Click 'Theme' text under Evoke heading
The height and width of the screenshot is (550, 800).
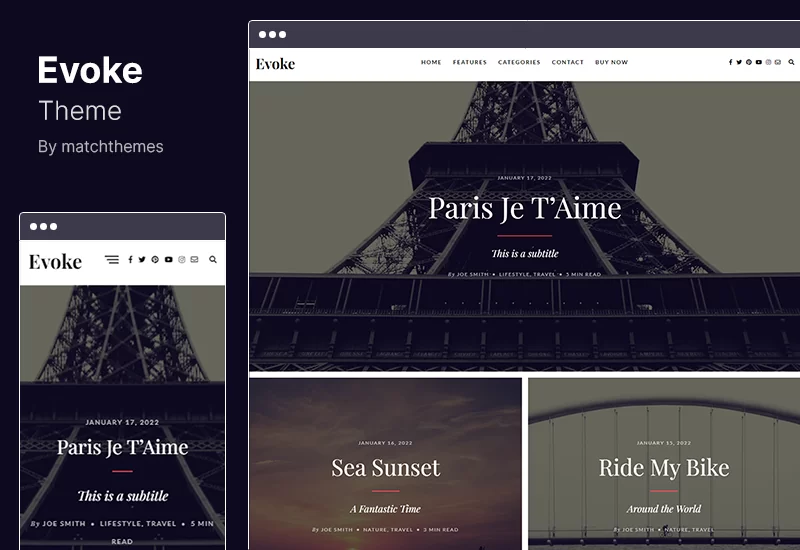tap(80, 111)
